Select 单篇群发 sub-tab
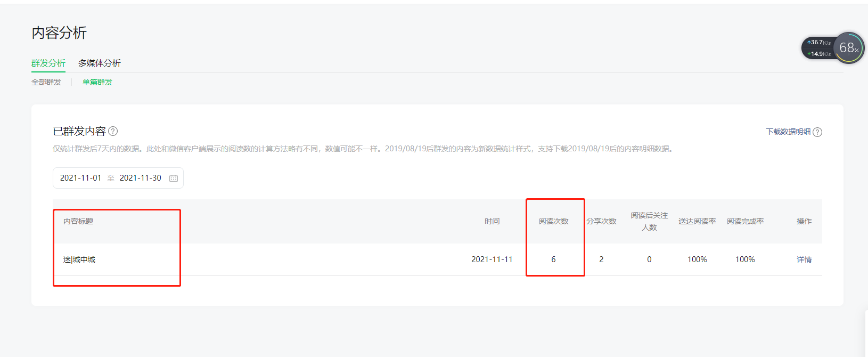 point(97,82)
